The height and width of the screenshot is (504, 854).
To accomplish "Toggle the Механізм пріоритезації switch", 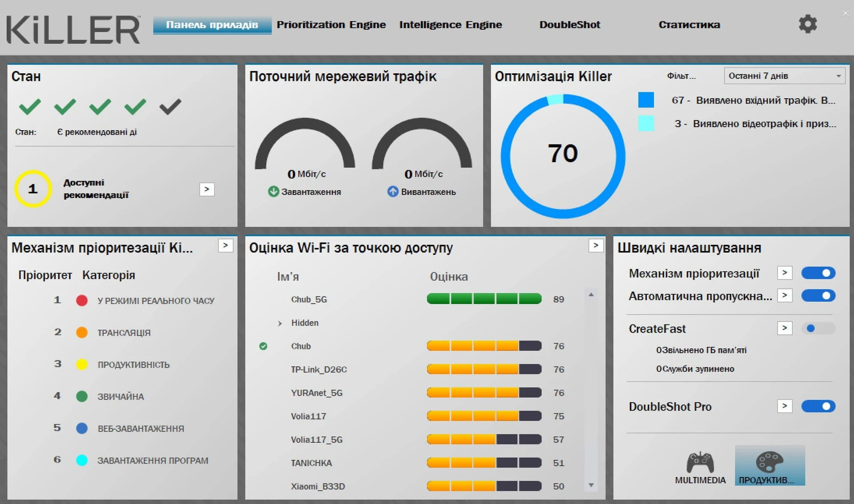I will click(818, 273).
